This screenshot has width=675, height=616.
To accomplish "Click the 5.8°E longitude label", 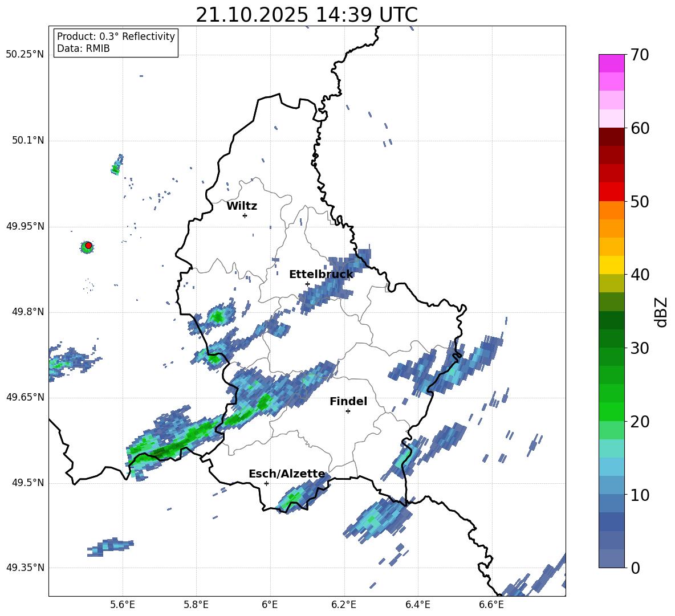I will (x=196, y=605).
